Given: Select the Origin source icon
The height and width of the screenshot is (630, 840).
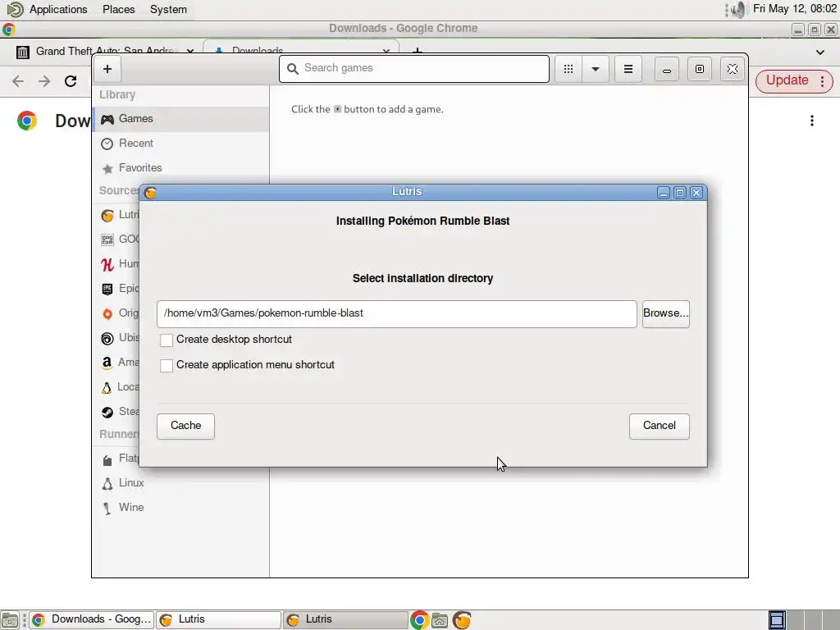Looking at the screenshot, I should pyautogui.click(x=107, y=313).
